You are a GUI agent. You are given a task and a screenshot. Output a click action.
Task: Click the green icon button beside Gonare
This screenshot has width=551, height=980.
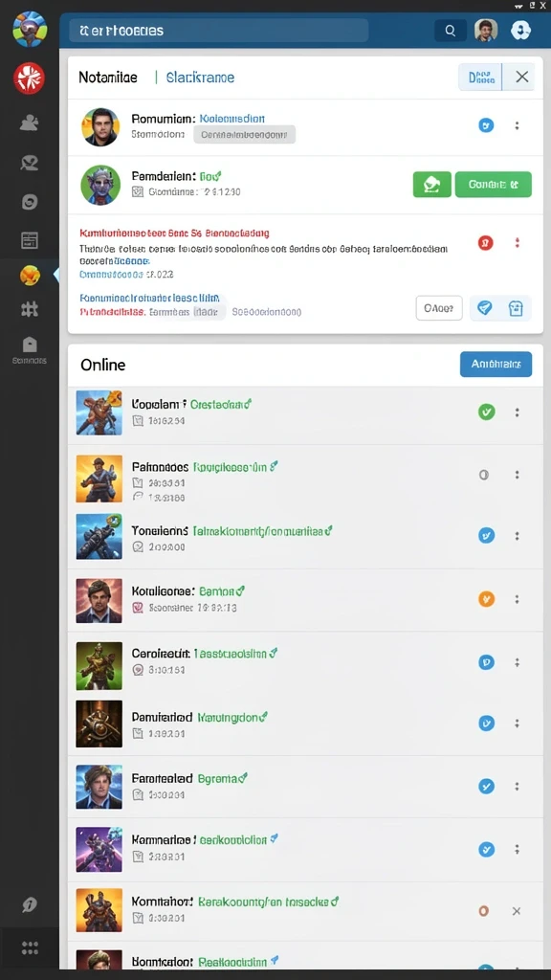tap(431, 185)
